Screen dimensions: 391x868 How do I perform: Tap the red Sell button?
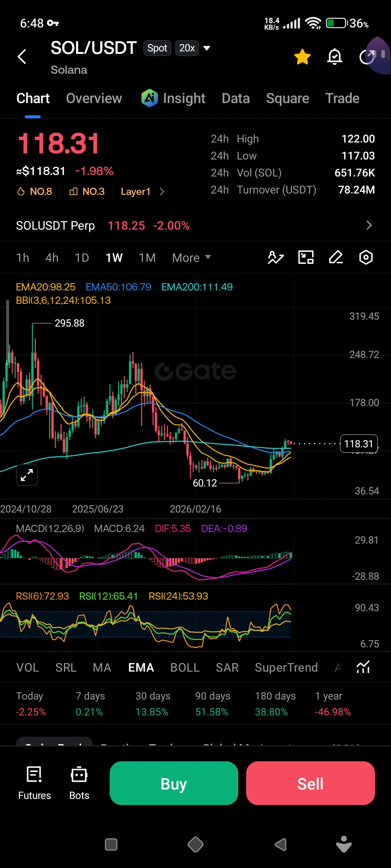pyautogui.click(x=310, y=783)
